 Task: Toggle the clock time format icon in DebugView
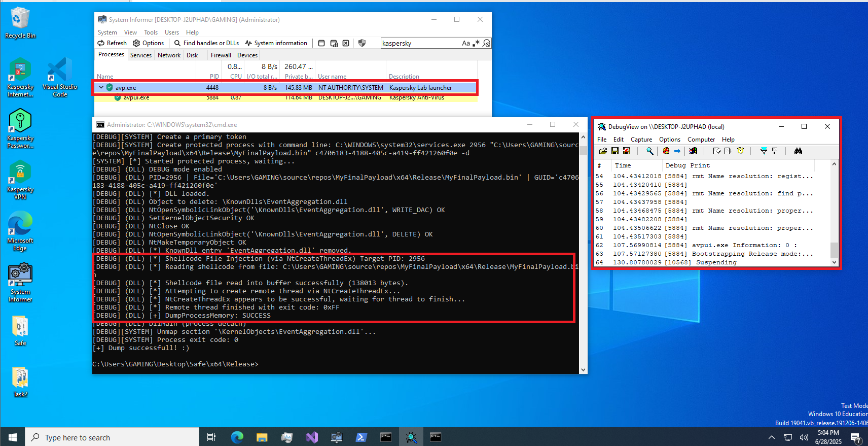click(x=740, y=151)
